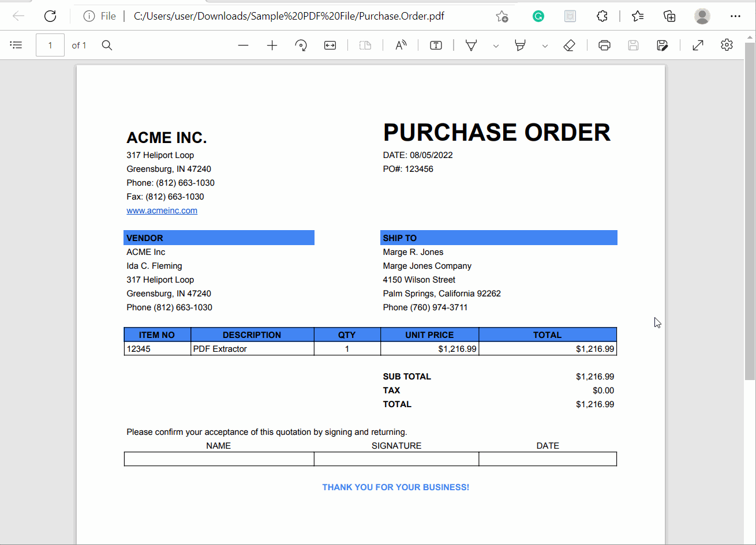
Task: Click the browser Back arrow
Action: (18, 16)
